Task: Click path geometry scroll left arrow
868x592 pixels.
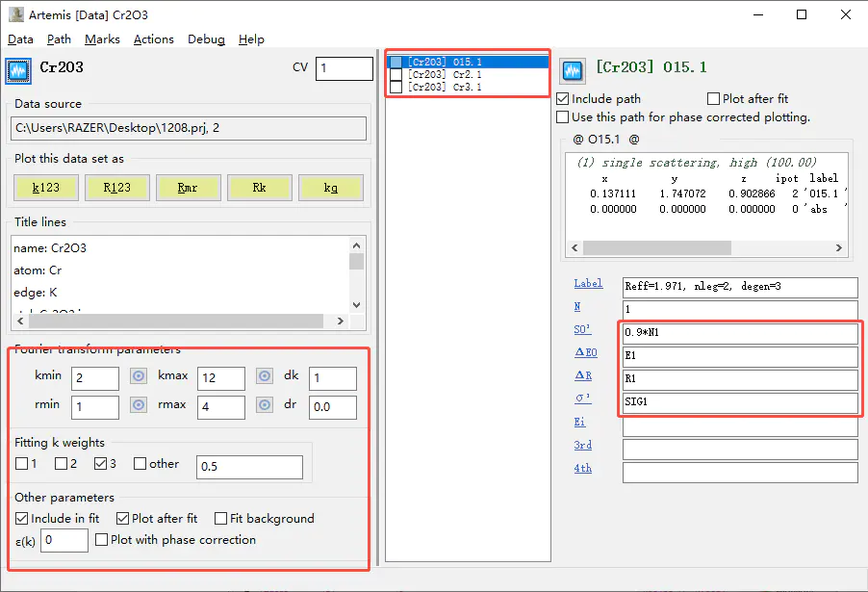Action: coord(574,248)
